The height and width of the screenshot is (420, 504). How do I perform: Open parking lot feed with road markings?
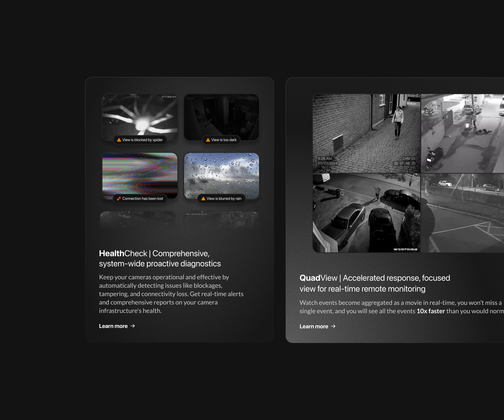[x=463, y=213]
